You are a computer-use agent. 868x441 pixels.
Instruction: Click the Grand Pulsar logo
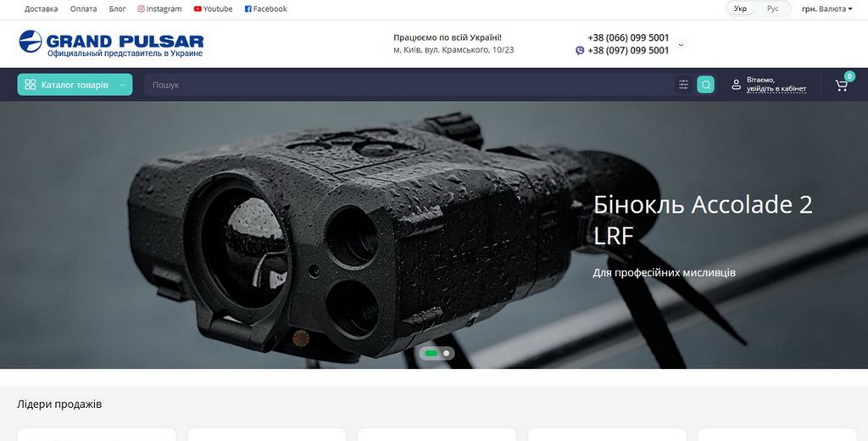tap(111, 43)
